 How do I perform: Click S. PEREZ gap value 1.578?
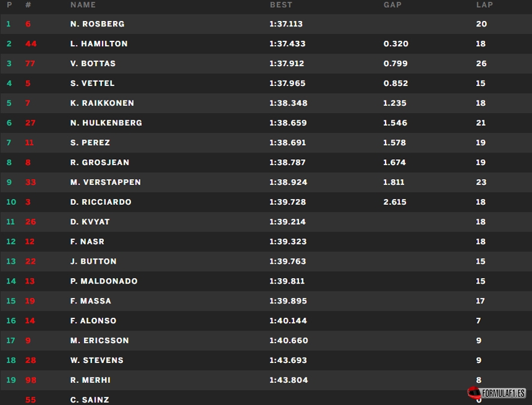[x=394, y=142]
